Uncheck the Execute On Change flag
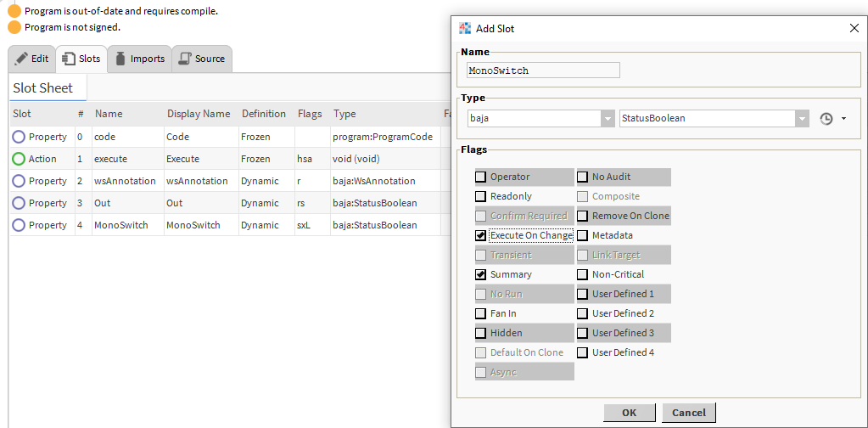The image size is (868, 428). pos(481,235)
